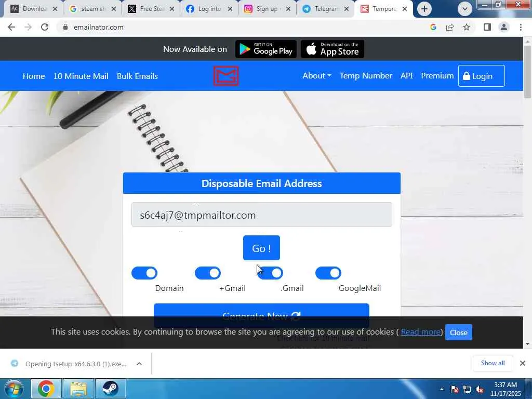Viewport: 532px width, 399px height.
Task: Click the browser forward arrow
Action: [28, 27]
